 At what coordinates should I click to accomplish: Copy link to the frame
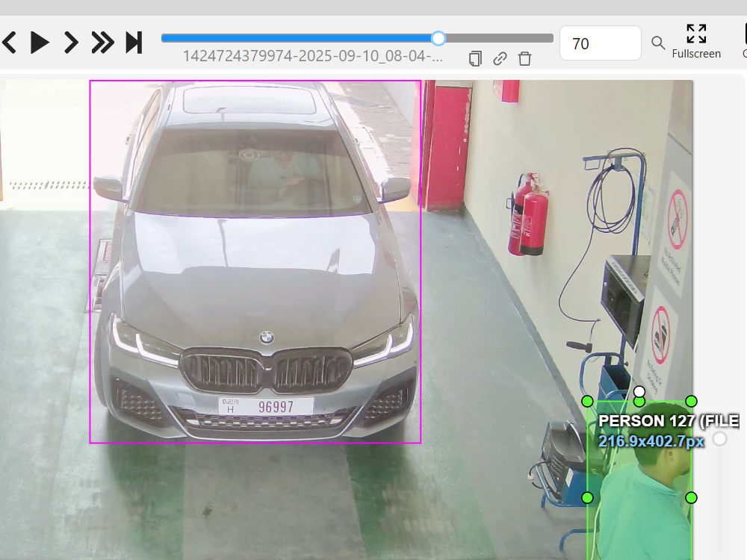point(500,58)
